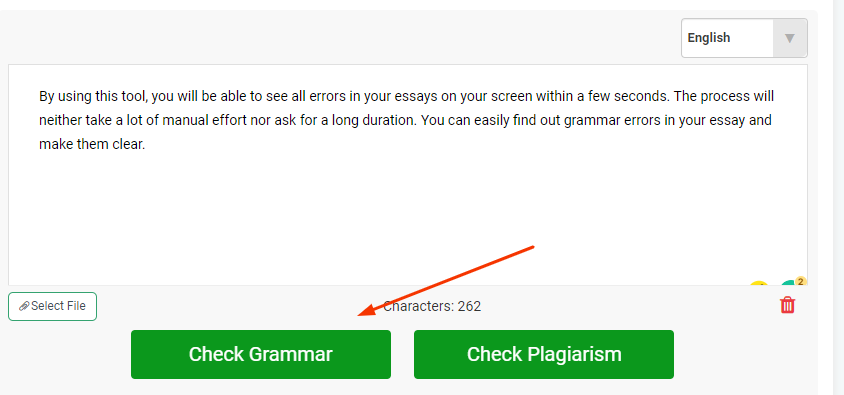Open the English language selector
This screenshot has width=844, height=395.
pyautogui.click(x=744, y=38)
